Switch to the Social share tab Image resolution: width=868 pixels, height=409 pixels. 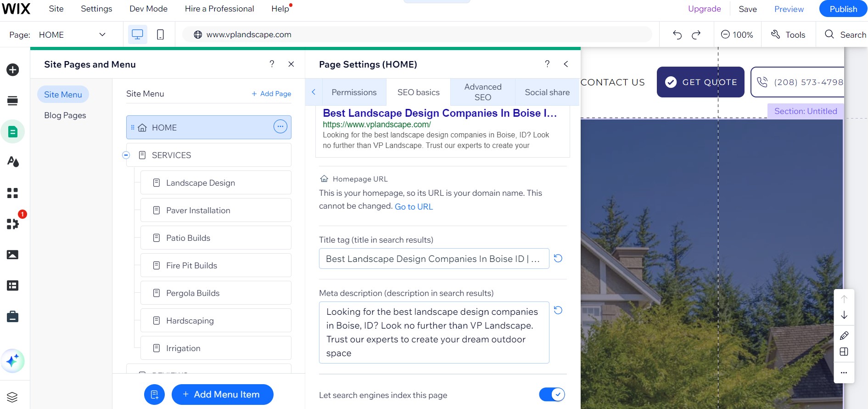pos(547,92)
